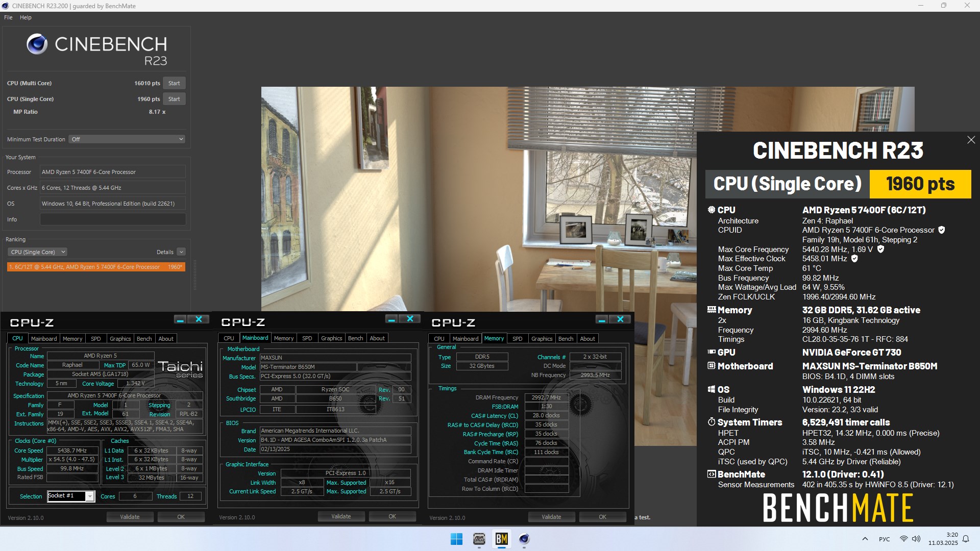980x551 pixels.
Task: Minimize the first CPU-Z window (CPU tab)
Action: [180, 319]
